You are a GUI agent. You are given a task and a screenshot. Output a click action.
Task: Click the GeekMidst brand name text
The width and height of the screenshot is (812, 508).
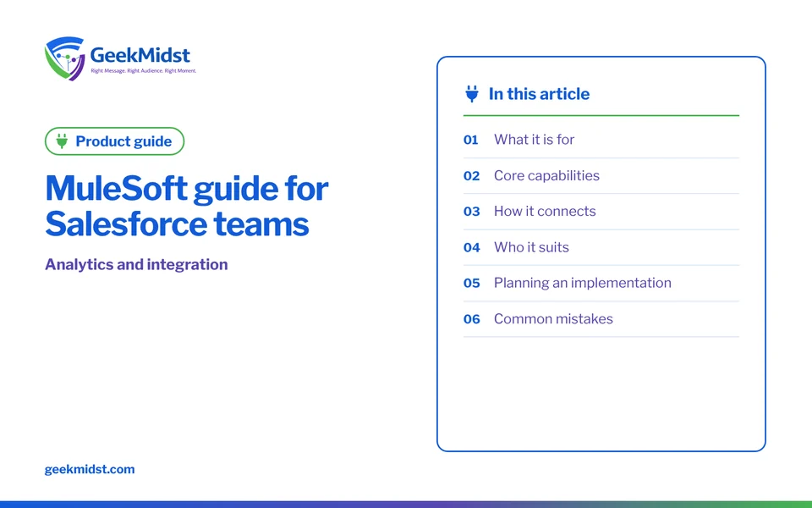pyautogui.click(x=140, y=55)
